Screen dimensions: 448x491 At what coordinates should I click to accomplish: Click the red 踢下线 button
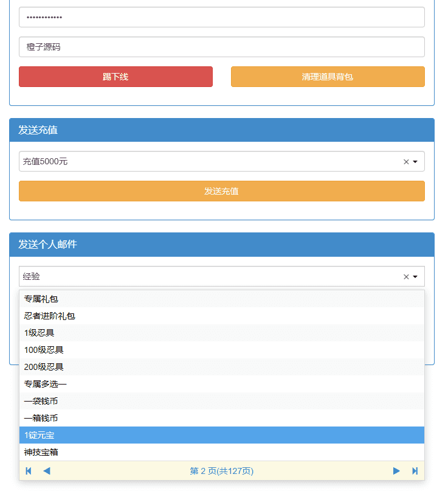click(115, 77)
